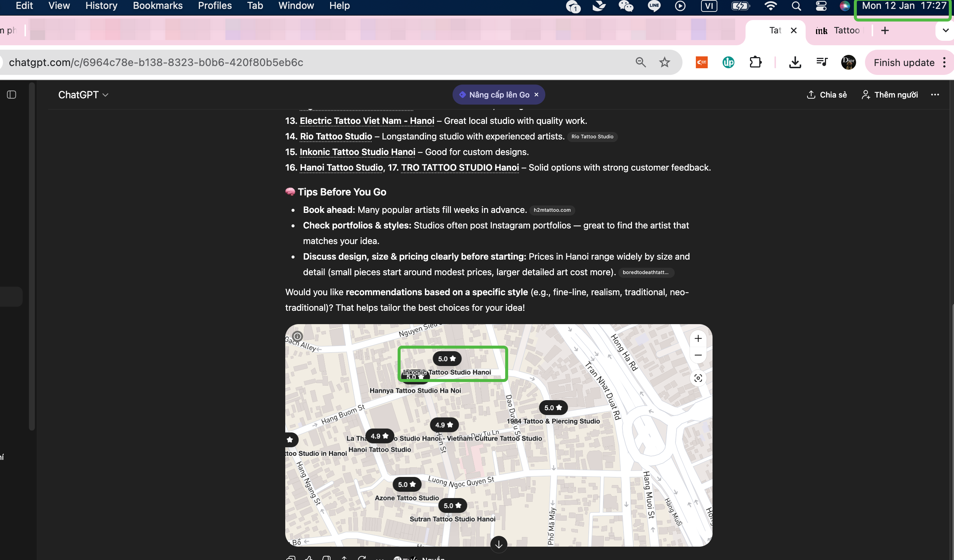Screen dimensions: 954x560
Task: Click the scroll-to-bottom arrow button
Action: coord(499,544)
